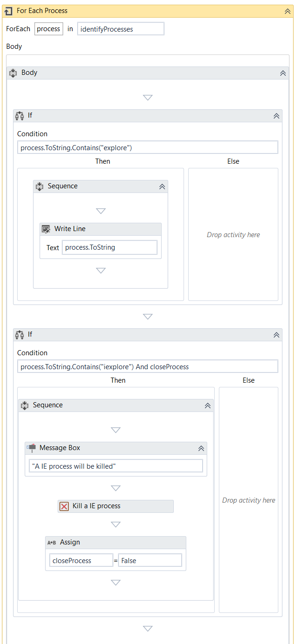The height and width of the screenshot is (644, 296).
Task: Click the red Kill a IE process icon
Action: (64, 506)
